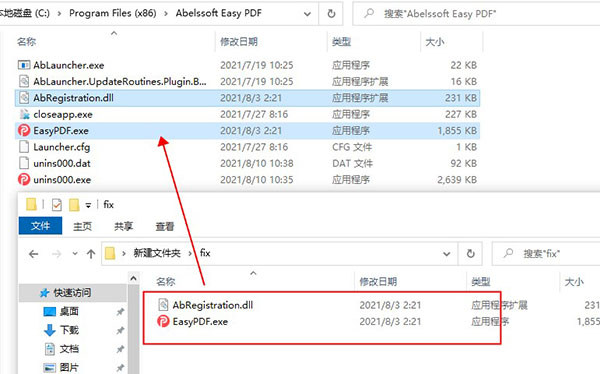
Task: Select AbLauncher.exe file name
Action: pyautogui.click(x=68, y=65)
